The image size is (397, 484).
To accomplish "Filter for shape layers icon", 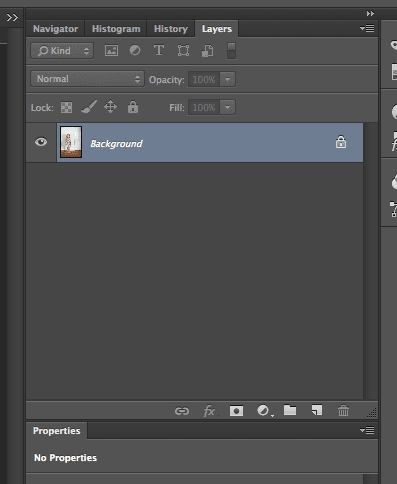I will click(x=183, y=51).
